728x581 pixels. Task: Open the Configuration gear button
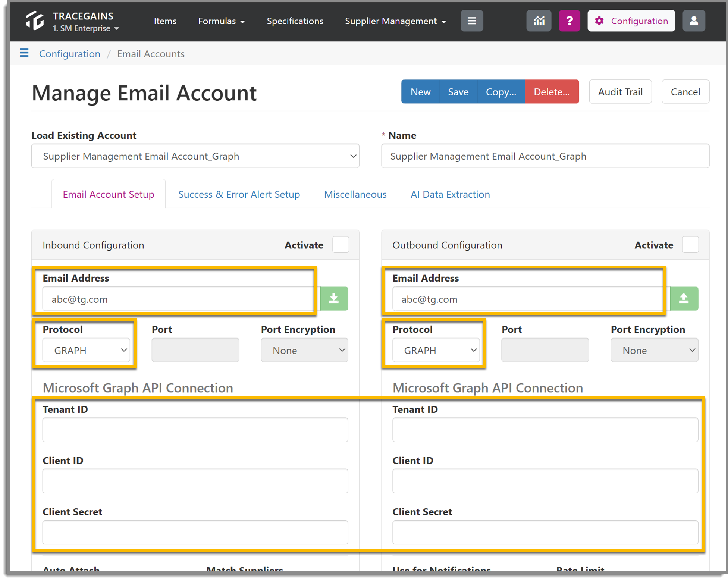point(631,21)
